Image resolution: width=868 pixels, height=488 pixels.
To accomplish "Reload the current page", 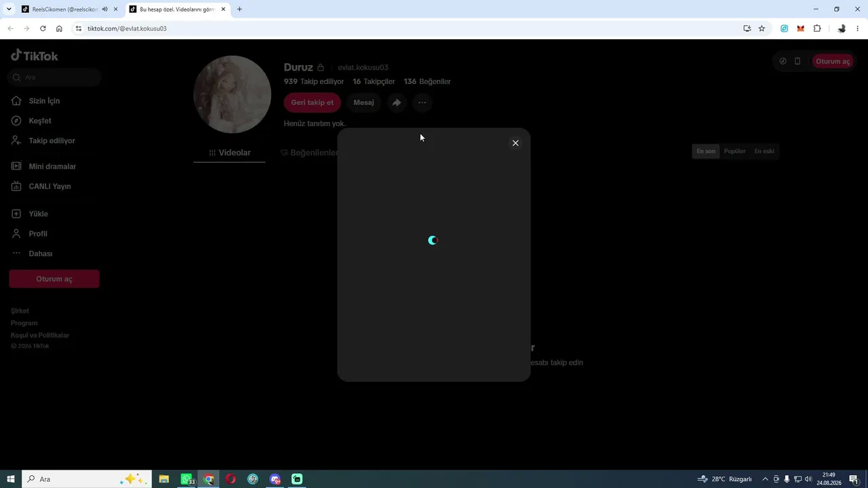I will pyautogui.click(x=43, y=28).
